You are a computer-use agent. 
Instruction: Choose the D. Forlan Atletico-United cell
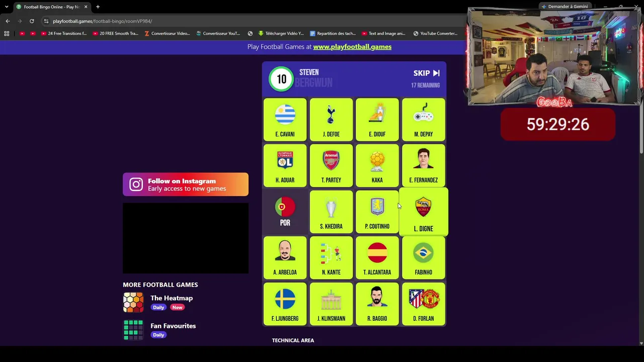coord(424,304)
